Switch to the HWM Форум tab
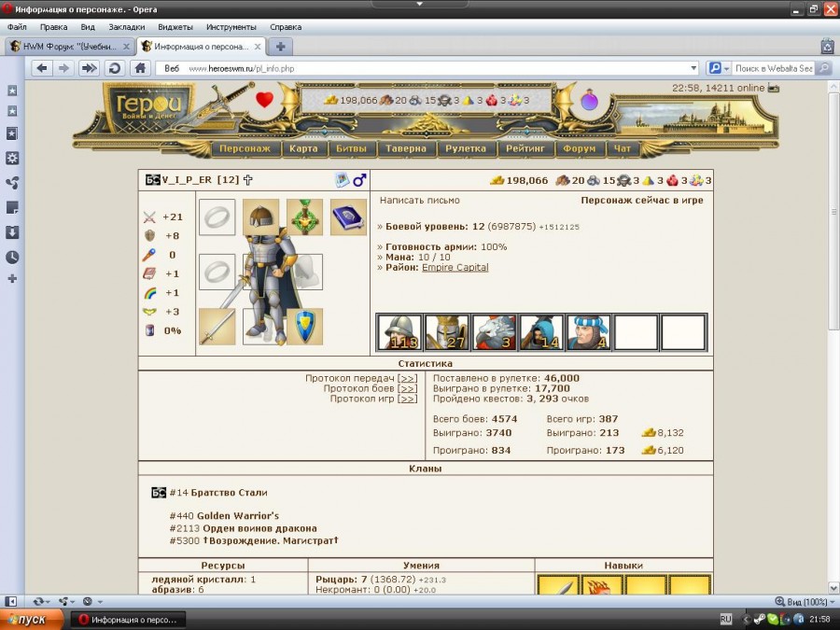Viewport: 840px width, 630px height. pos(70,47)
